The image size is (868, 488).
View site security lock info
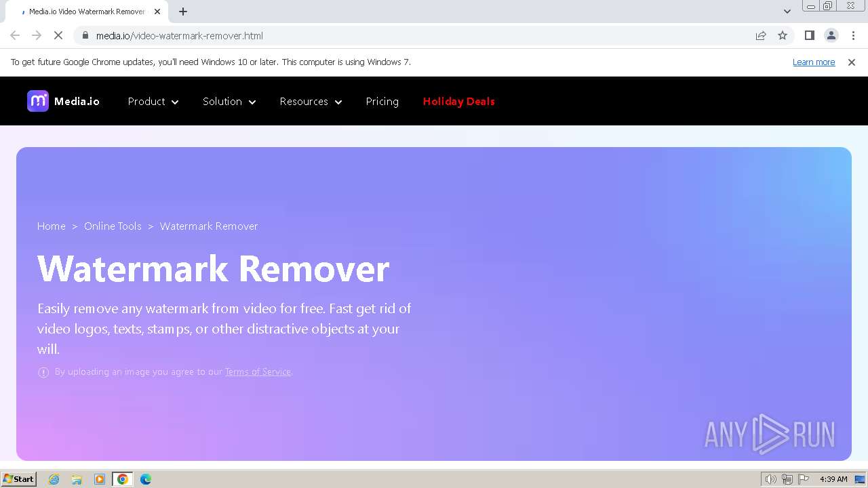point(85,35)
